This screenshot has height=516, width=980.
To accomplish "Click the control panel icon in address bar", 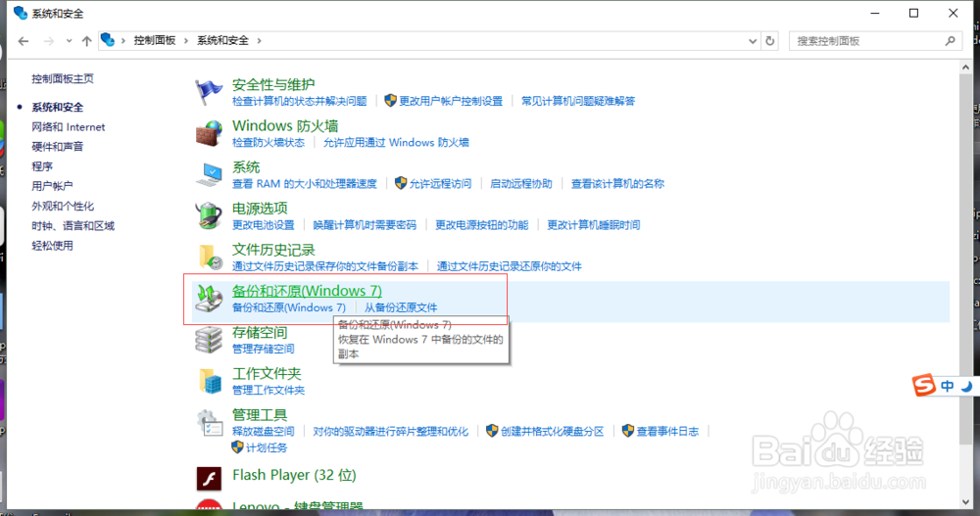I will 108,40.
